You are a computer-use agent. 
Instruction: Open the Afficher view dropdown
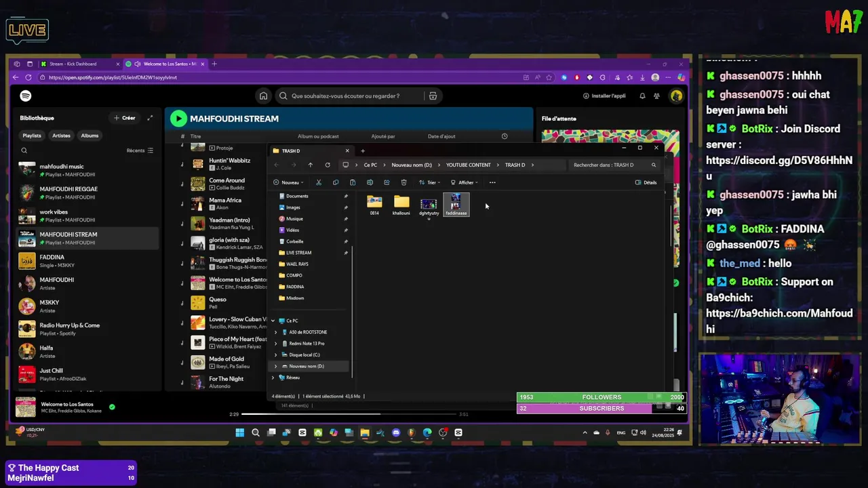point(465,182)
